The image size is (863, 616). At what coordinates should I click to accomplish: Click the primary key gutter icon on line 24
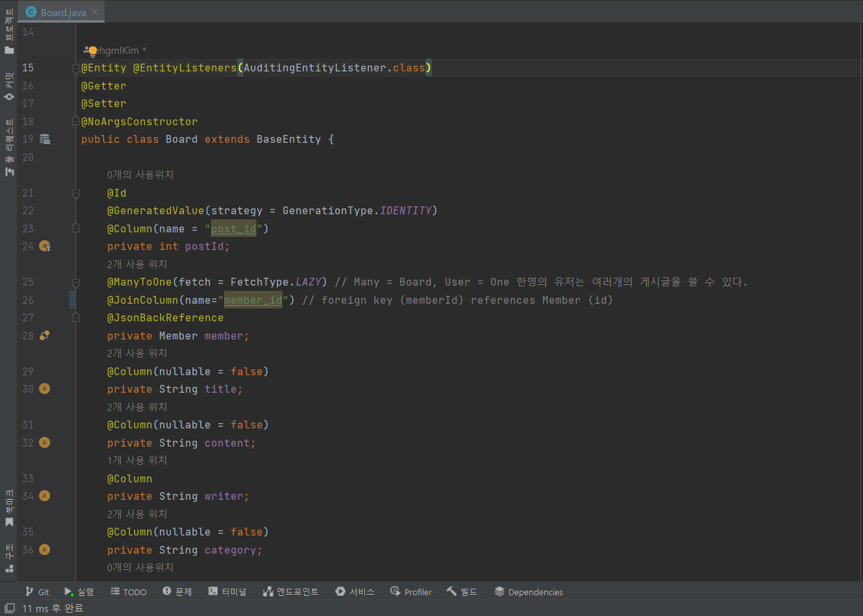pyautogui.click(x=45, y=246)
